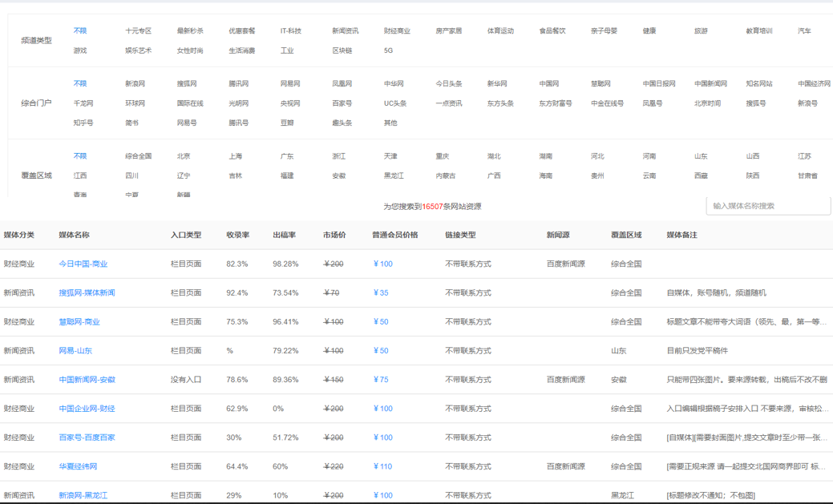
Task: Filter by 环球网 portal
Action: [135, 103]
